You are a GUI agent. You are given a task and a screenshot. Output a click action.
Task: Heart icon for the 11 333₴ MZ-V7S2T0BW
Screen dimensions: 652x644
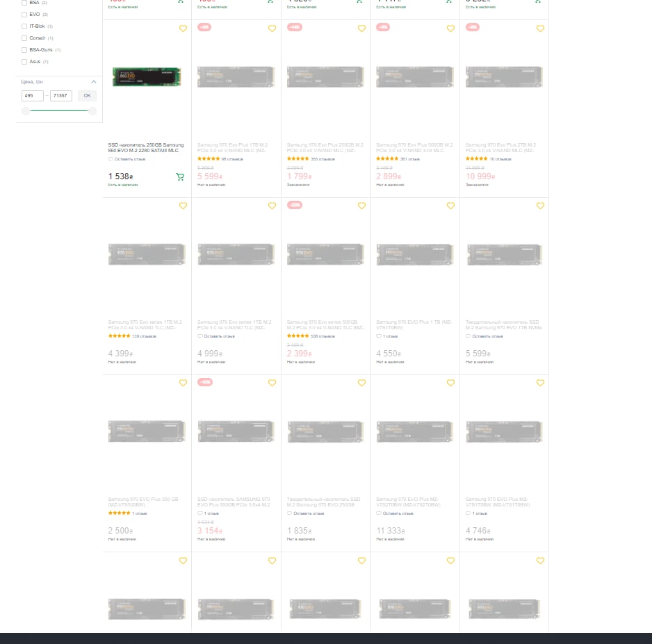point(450,383)
